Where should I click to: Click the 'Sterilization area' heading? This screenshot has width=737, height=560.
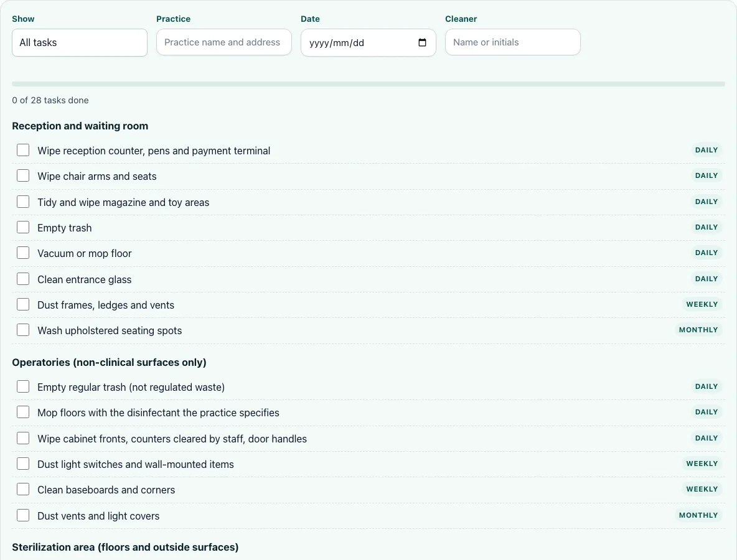pyautogui.click(x=125, y=547)
